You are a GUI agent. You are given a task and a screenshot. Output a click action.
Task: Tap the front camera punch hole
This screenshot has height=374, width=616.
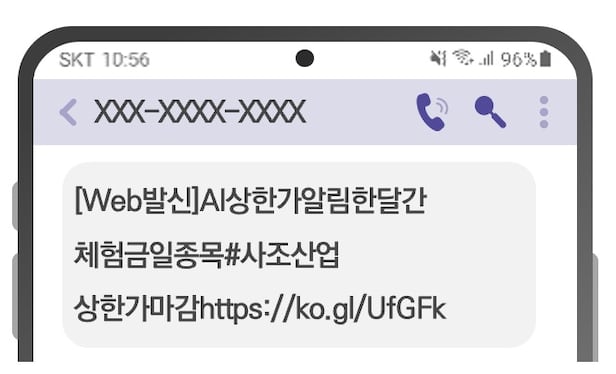point(304,59)
